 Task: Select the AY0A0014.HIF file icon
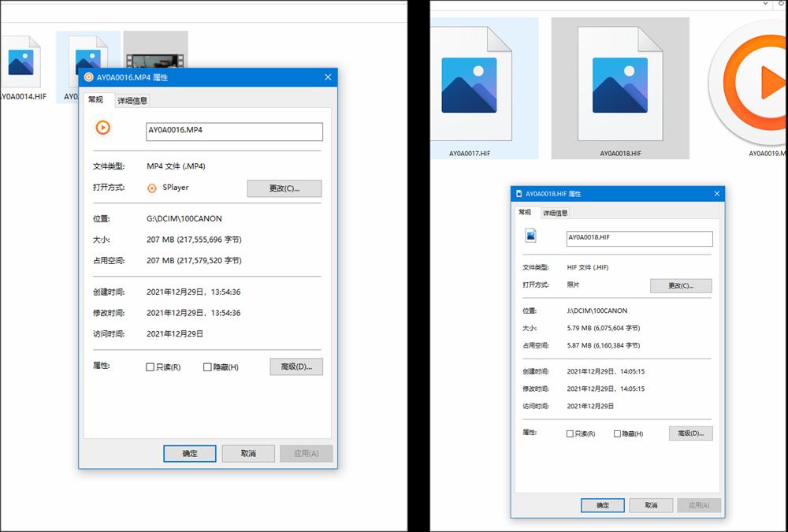pos(20,61)
